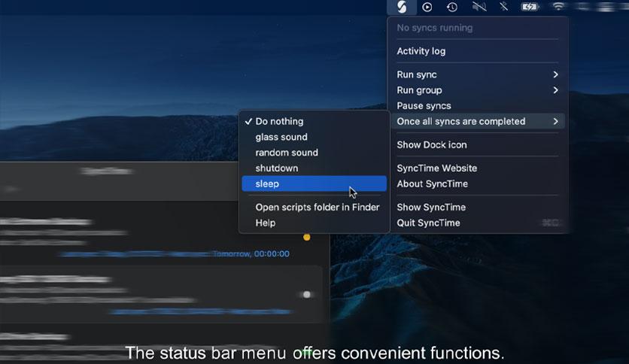Screen dimensions: 629x364
Task: Click the SyncTime status bar icon
Action: coord(402,7)
